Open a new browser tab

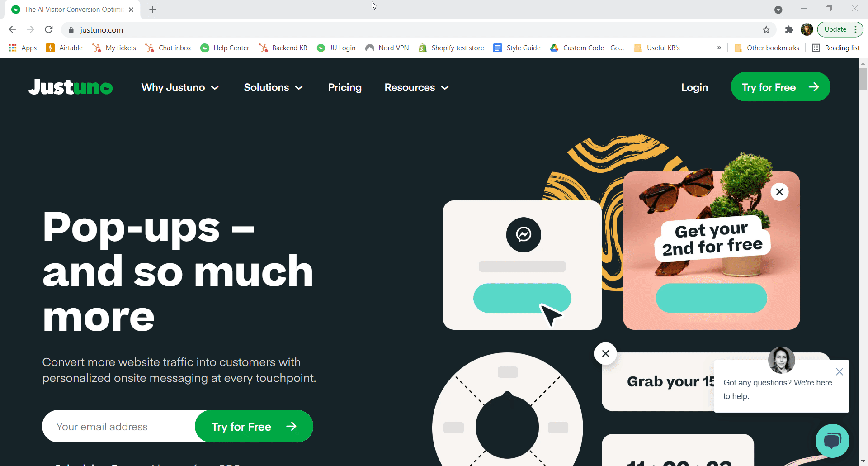click(x=153, y=10)
